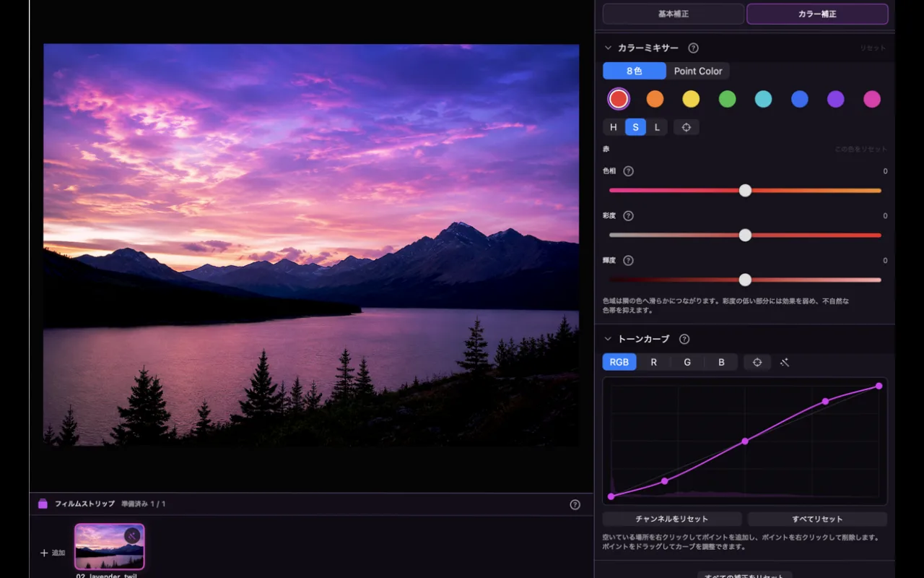Open help icon next to 輝度
This screenshot has width=924, height=578.
(628, 260)
